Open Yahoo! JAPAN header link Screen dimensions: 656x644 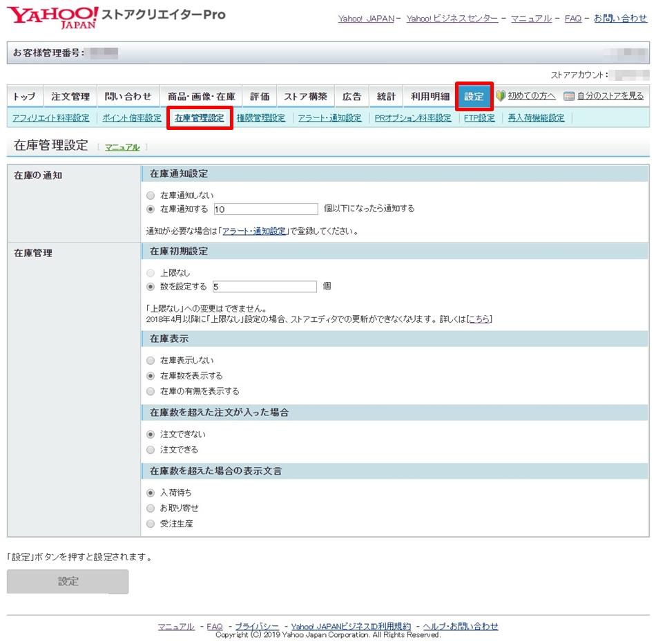pos(366,19)
